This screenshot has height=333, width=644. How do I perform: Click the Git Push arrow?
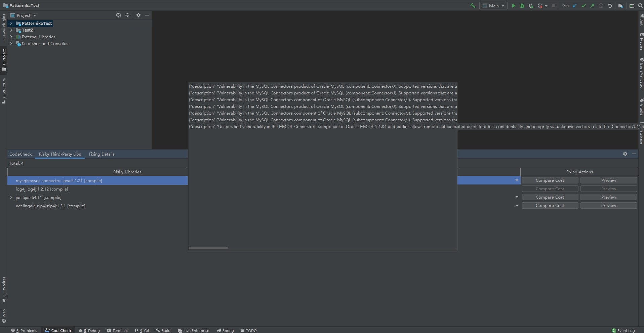coord(592,6)
